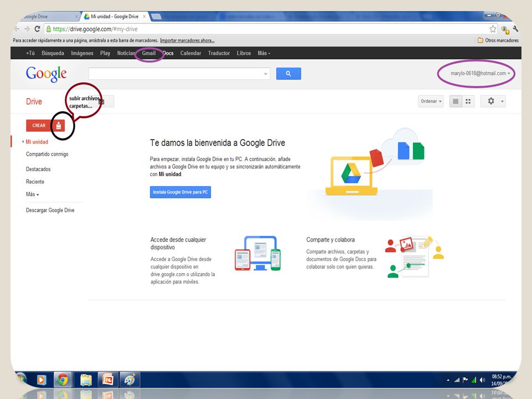Click the volume speaker tray icon
This screenshot has width=532, height=399.
click(x=483, y=380)
